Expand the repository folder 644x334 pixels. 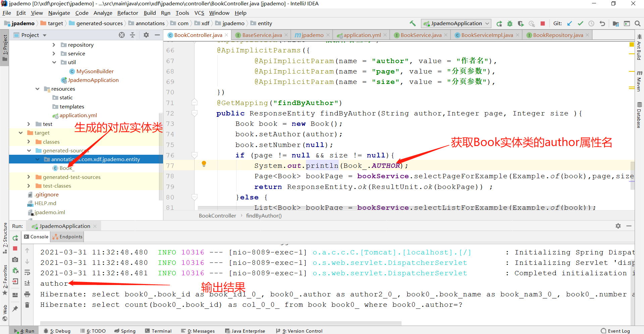54,45
